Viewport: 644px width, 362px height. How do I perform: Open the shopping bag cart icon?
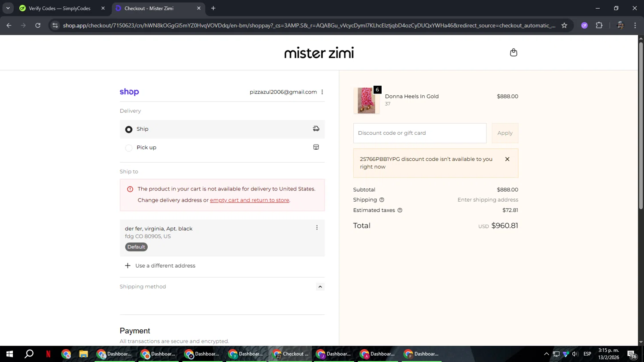pos(513,52)
